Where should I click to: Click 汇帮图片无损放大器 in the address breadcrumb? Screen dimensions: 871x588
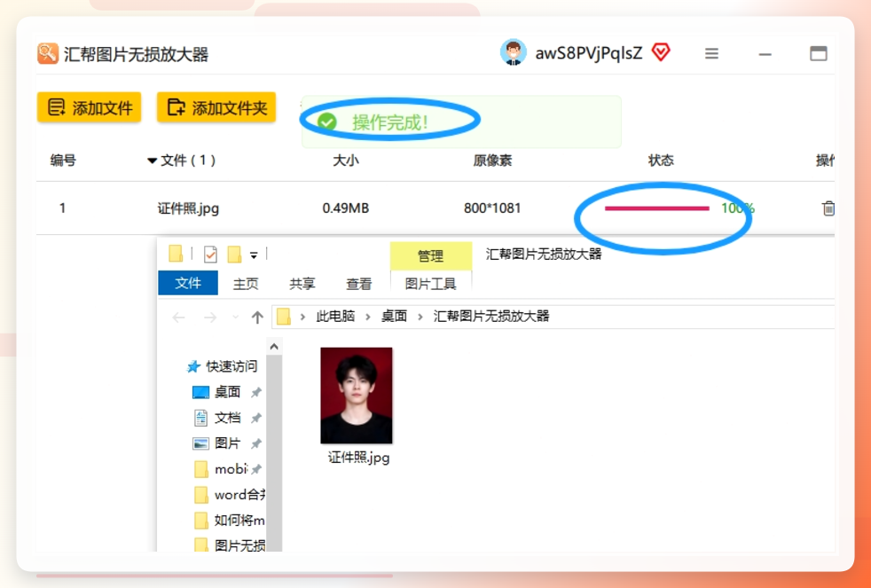pos(491,317)
